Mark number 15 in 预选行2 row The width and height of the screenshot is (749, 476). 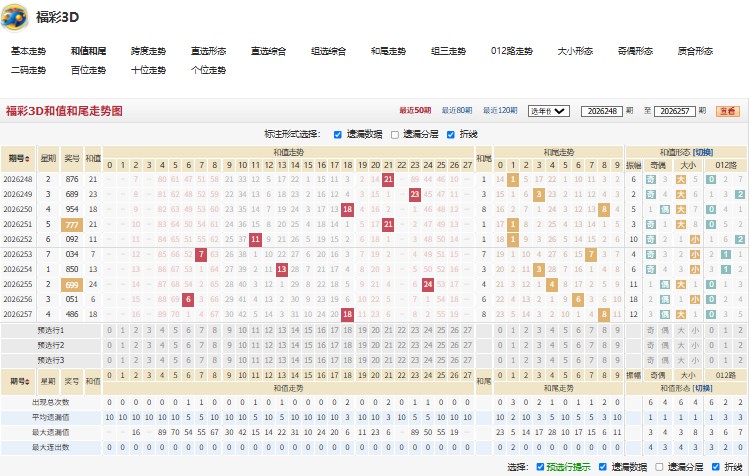tap(309, 345)
